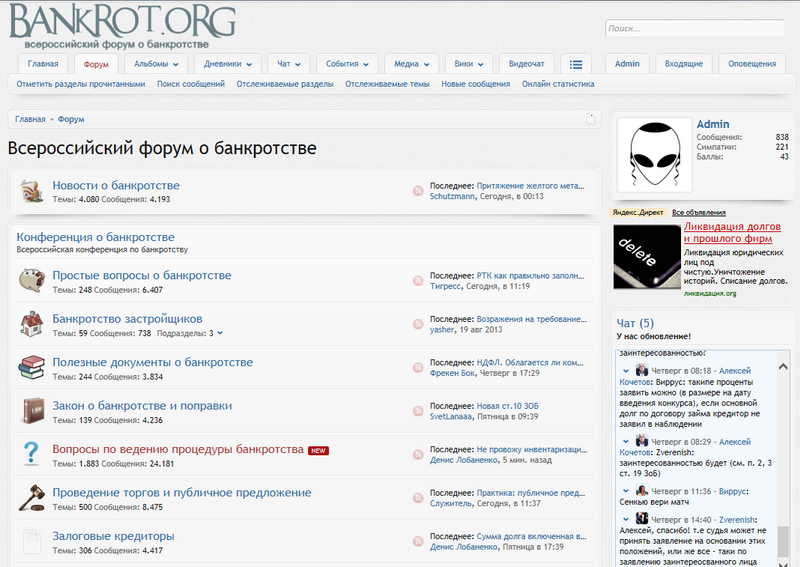Open the Альбомы dropdown menu
This screenshot has height=567, width=800.
(157, 64)
